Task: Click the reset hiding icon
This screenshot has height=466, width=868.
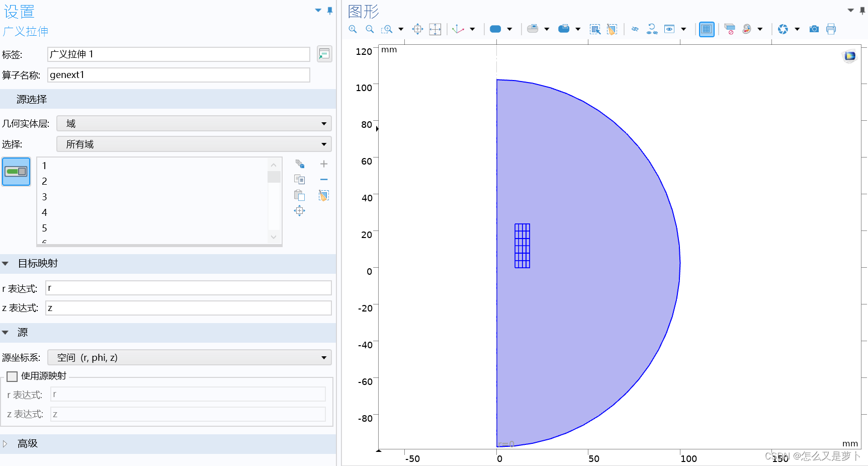Action: pos(652,29)
